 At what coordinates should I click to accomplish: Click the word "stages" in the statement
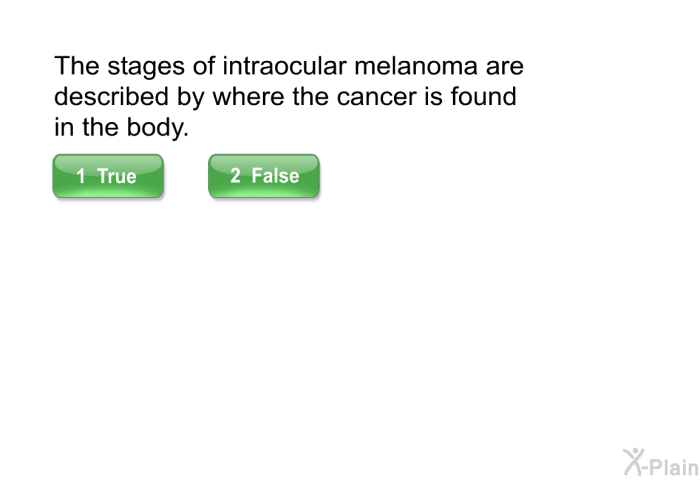(146, 68)
